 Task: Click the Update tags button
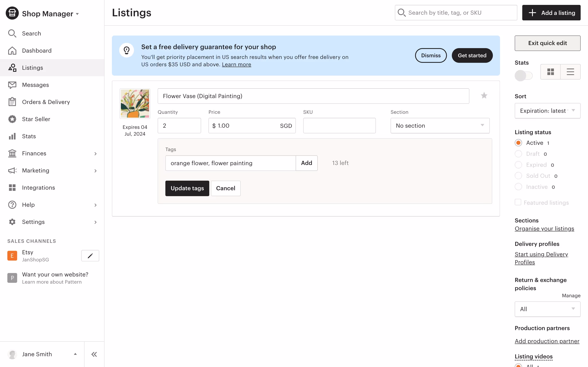[187, 188]
